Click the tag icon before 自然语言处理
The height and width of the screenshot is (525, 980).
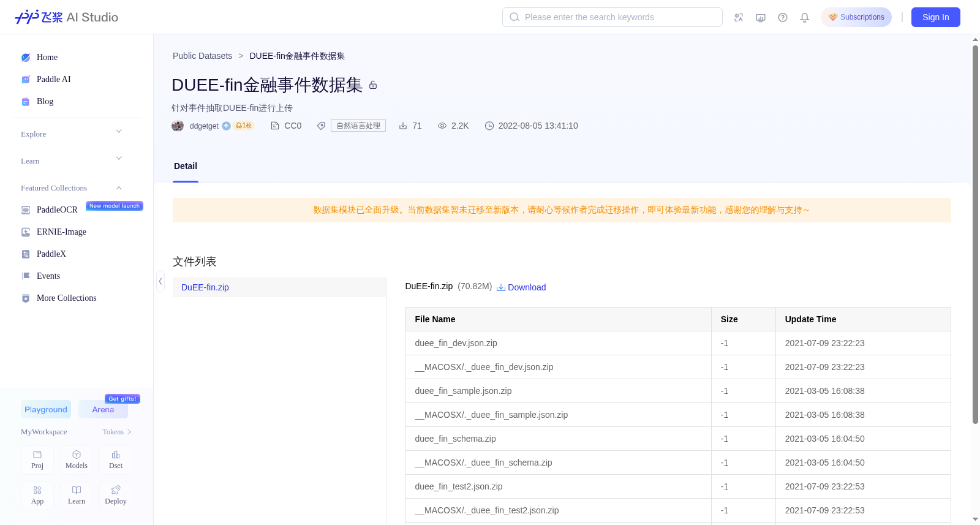[321, 126]
